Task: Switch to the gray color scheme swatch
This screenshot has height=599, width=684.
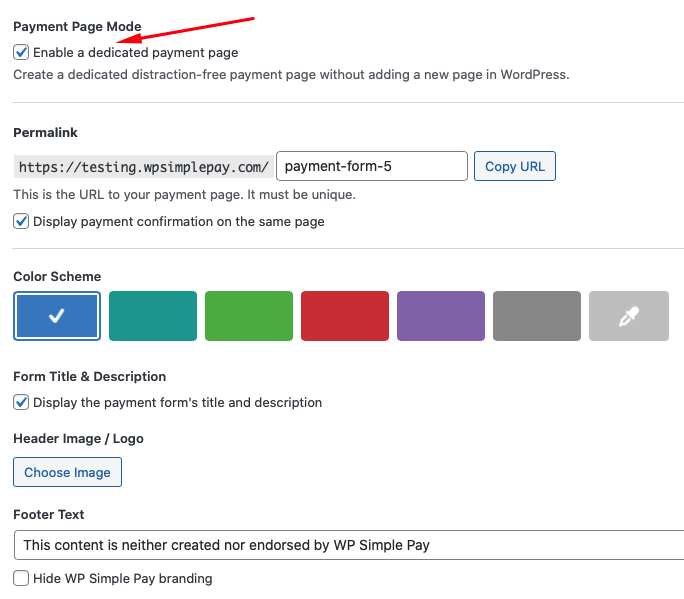Action: (537, 316)
